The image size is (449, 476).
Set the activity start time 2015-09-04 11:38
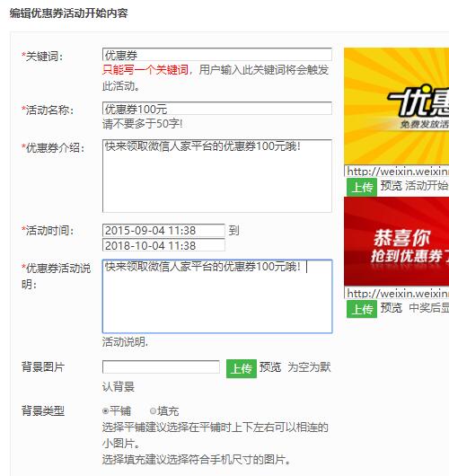pyautogui.click(x=163, y=231)
